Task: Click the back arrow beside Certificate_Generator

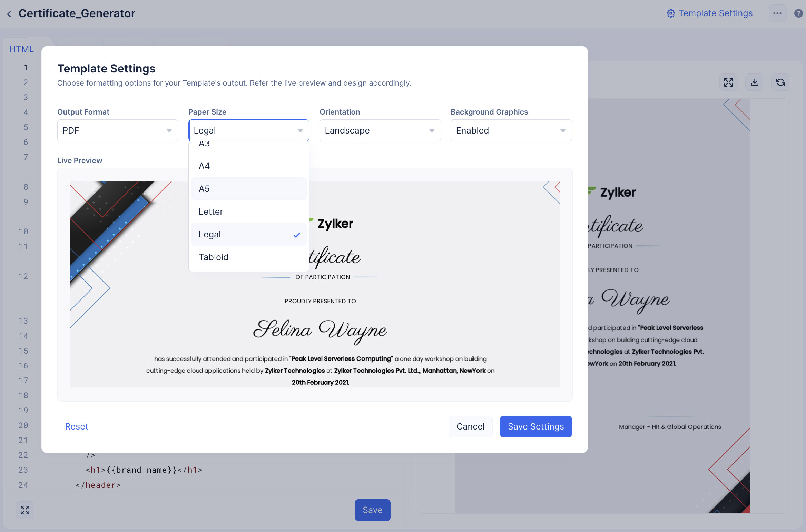Action: coord(9,14)
